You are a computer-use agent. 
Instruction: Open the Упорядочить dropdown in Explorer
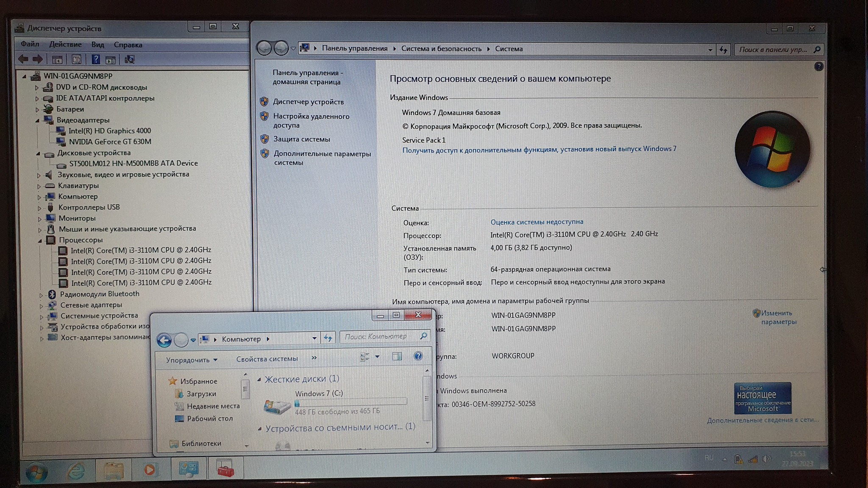click(x=192, y=360)
